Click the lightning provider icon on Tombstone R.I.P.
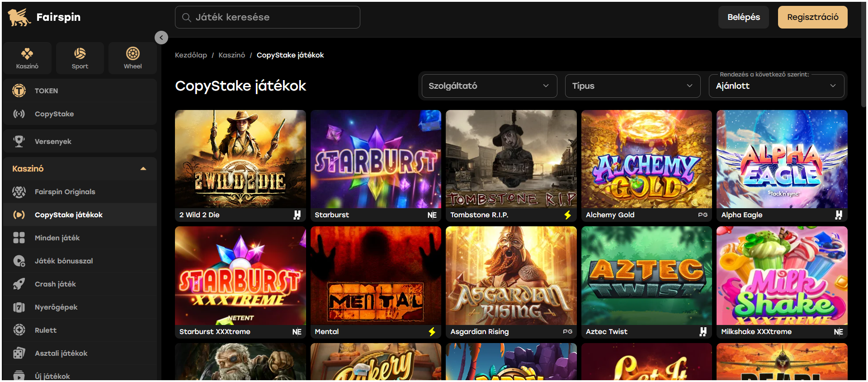Screen dimensions: 868x382 pyautogui.click(x=568, y=215)
